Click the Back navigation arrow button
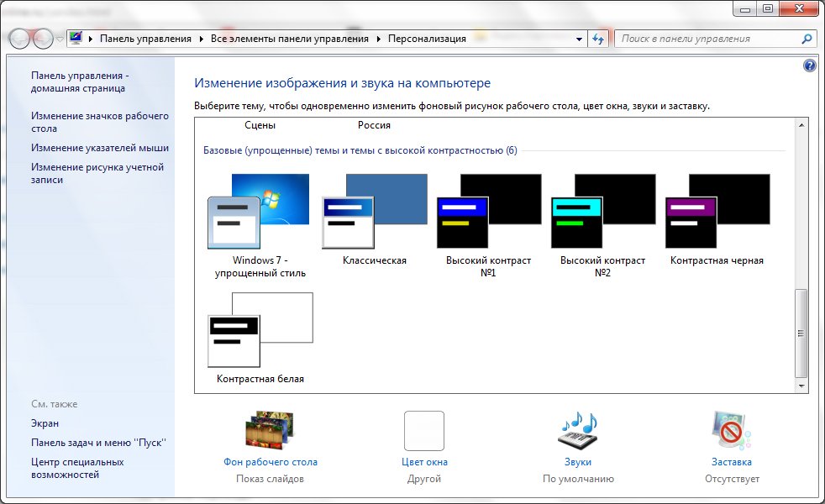This screenshot has height=504, width=825. 19,39
